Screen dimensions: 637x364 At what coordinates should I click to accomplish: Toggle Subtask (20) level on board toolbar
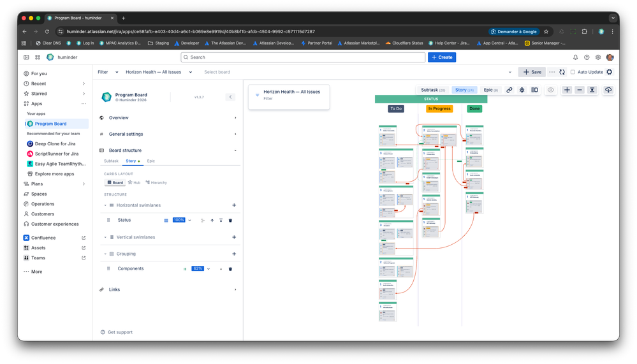tap(433, 90)
